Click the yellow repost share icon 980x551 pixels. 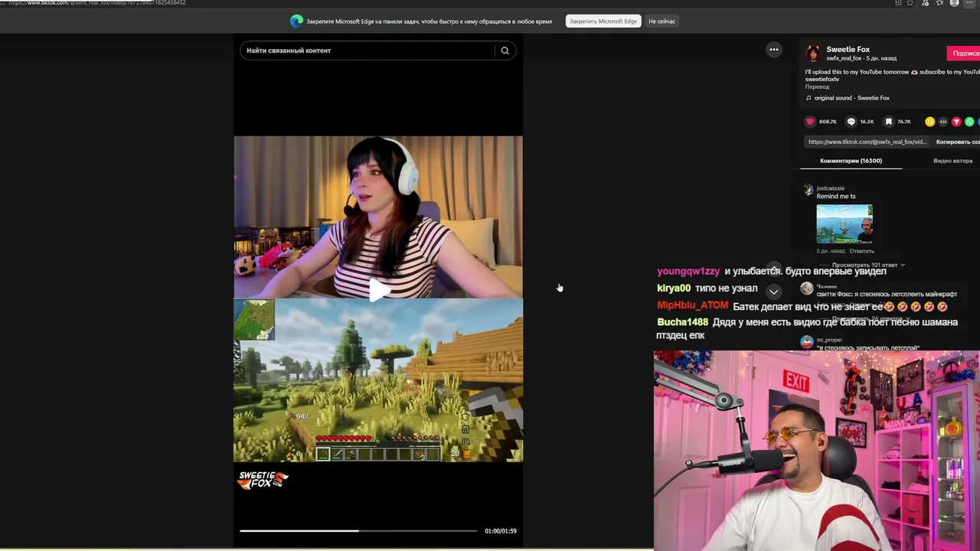coord(929,122)
